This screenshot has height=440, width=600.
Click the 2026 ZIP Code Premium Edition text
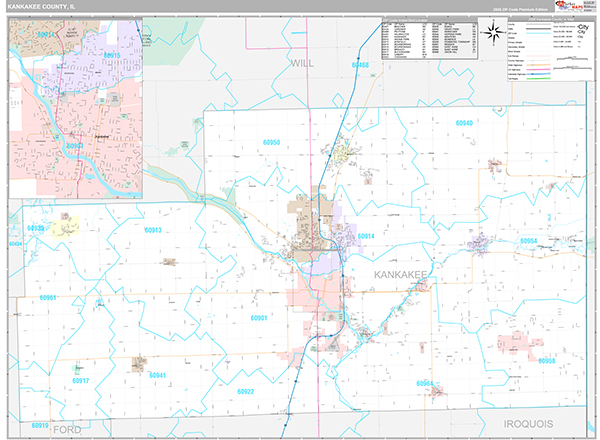[x=520, y=9]
